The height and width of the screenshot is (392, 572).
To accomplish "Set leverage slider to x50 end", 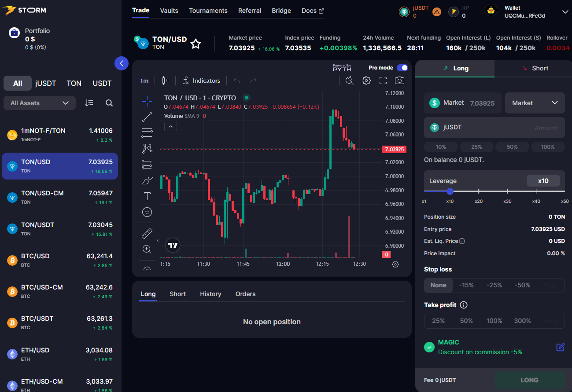I will point(564,191).
